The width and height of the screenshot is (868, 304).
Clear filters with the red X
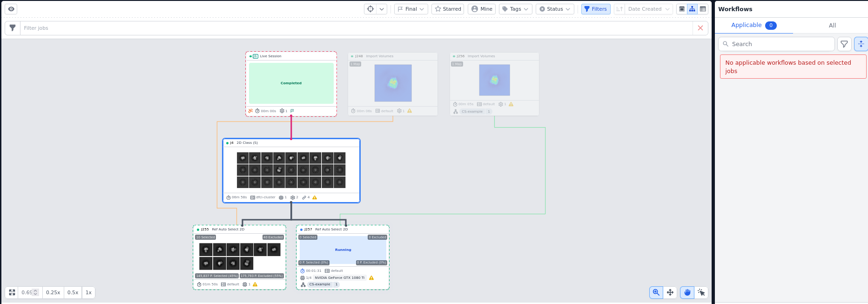tap(700, 28)
